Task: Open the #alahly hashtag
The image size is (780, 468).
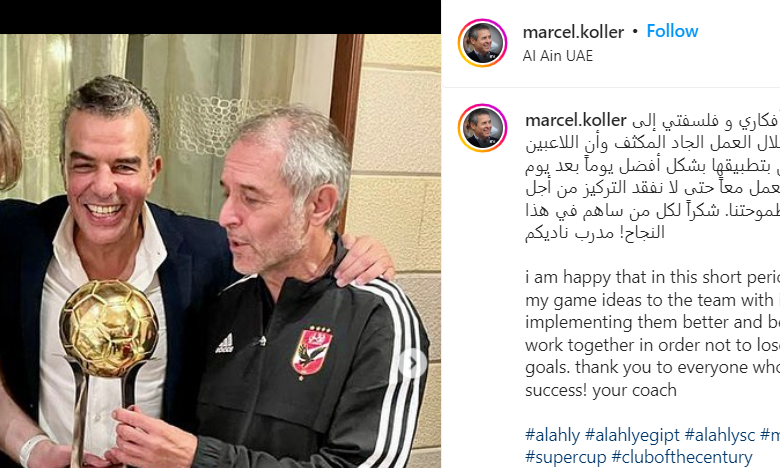Action: coord(552,435)
